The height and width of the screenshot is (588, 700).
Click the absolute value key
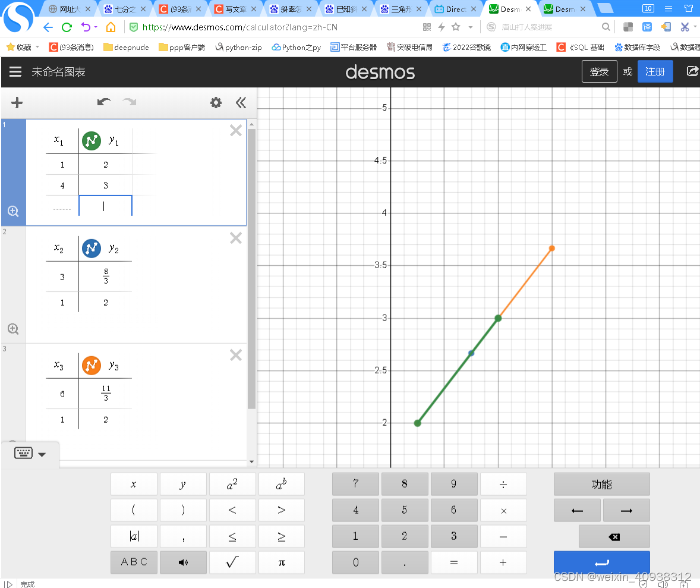[x=134, y=536]
